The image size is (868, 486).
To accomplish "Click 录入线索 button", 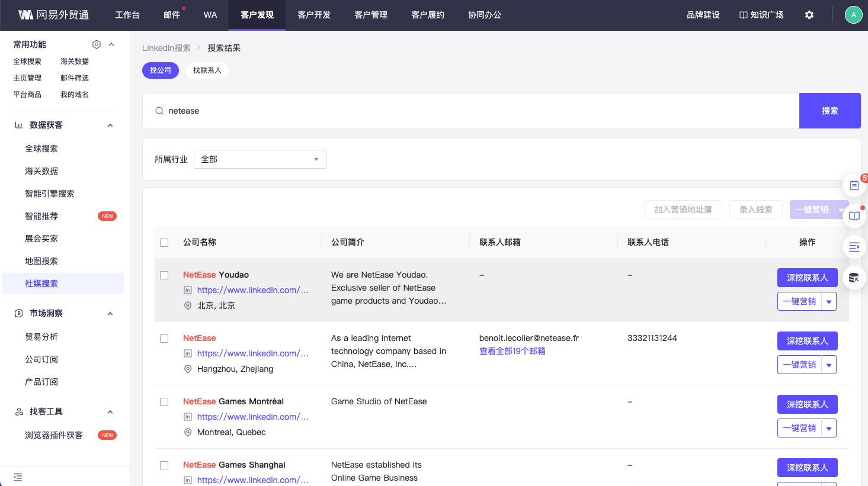I will 756,210.
